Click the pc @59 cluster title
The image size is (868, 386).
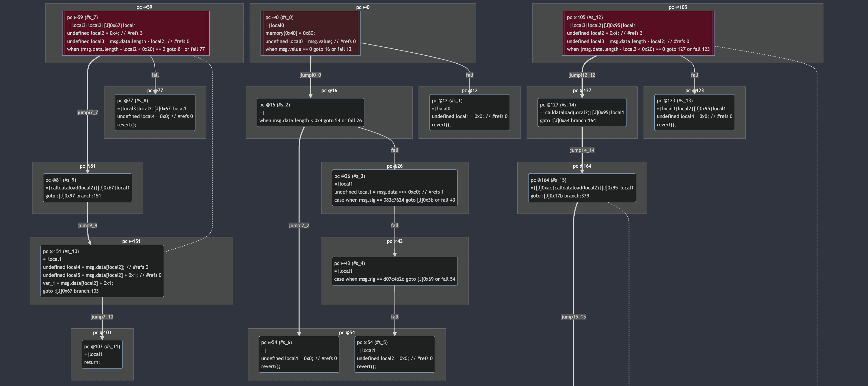coord(144,7)
